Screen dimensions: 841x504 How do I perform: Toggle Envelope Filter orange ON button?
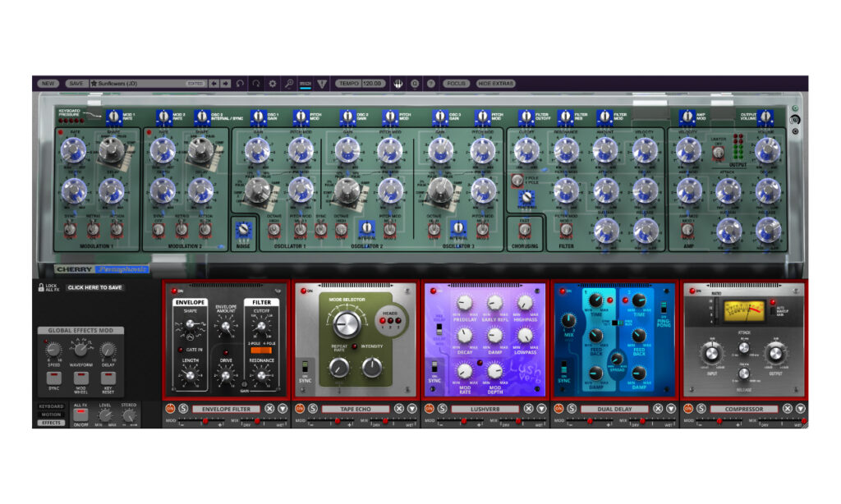(x=170, y=409)
